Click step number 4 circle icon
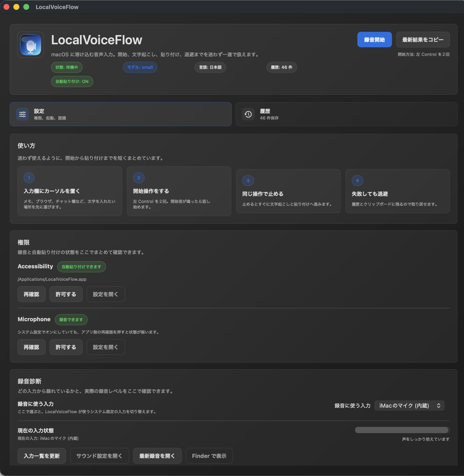This screenshot has height=476, width=464. (x=357, y=181)
